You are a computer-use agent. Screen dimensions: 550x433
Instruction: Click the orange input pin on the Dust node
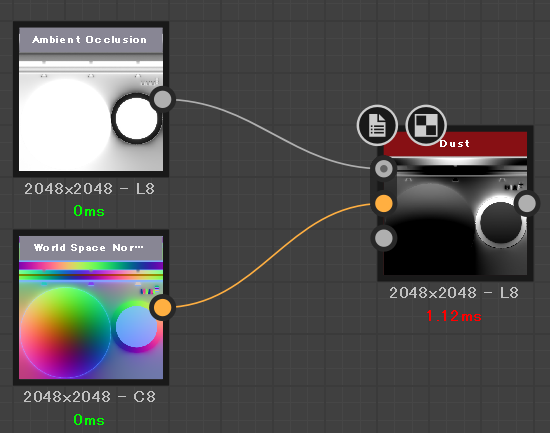coord(384,204)
